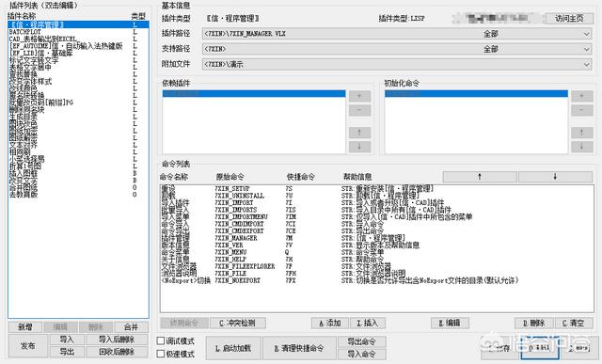Click the 导入 plugin button
The image size is (602, 364).
click(67, 340)
